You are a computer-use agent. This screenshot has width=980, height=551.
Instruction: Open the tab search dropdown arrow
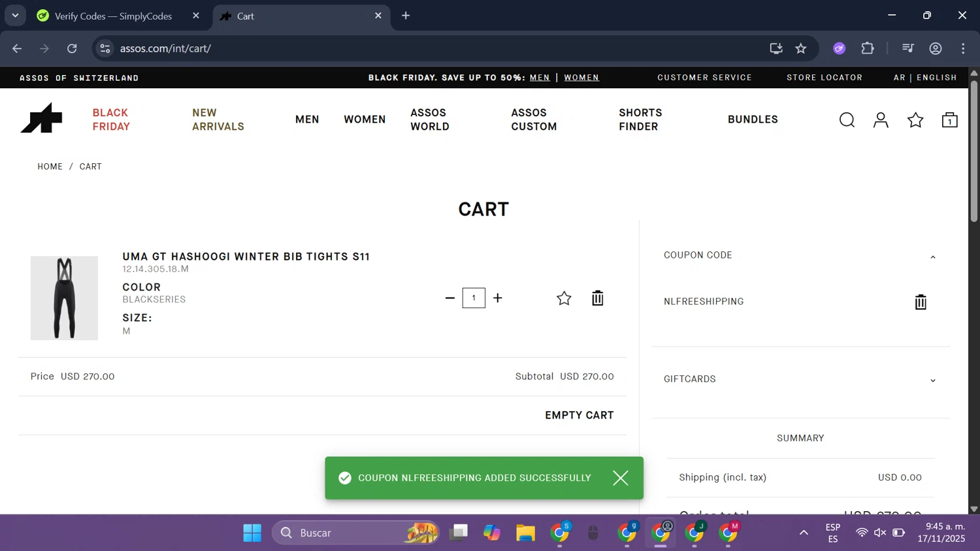coord(15,16)
